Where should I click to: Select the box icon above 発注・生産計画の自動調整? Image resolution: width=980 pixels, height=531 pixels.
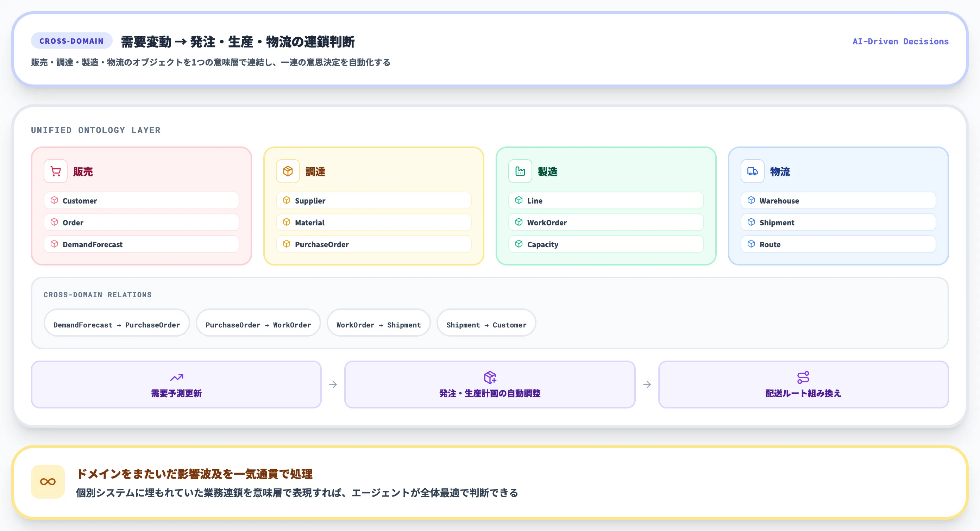(x=490, y=377)
